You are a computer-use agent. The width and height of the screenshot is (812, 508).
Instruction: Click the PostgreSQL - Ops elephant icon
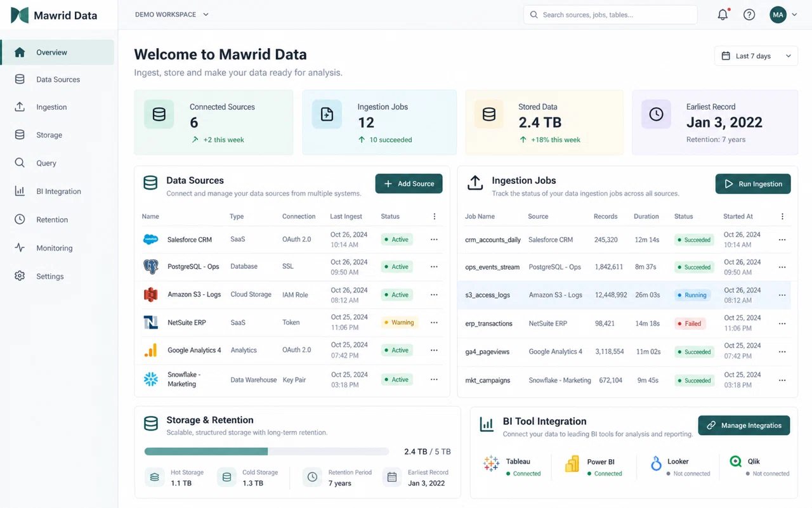[150, 266]
